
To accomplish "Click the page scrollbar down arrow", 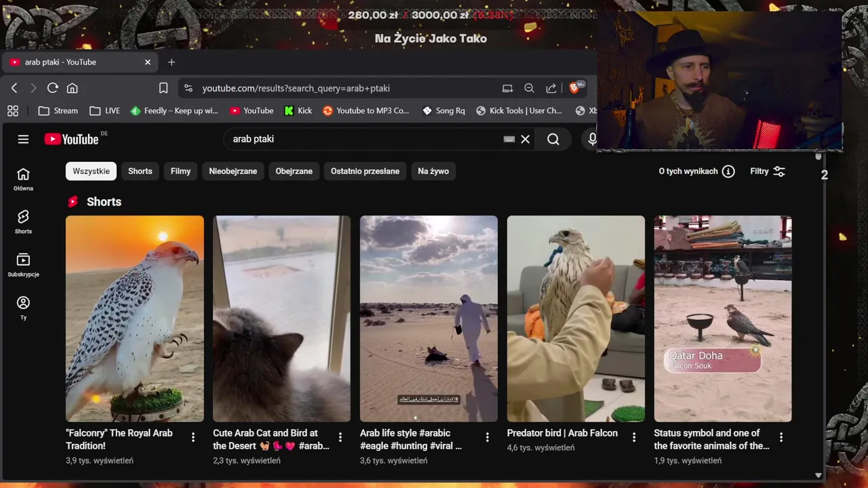I will pos(818,476).
